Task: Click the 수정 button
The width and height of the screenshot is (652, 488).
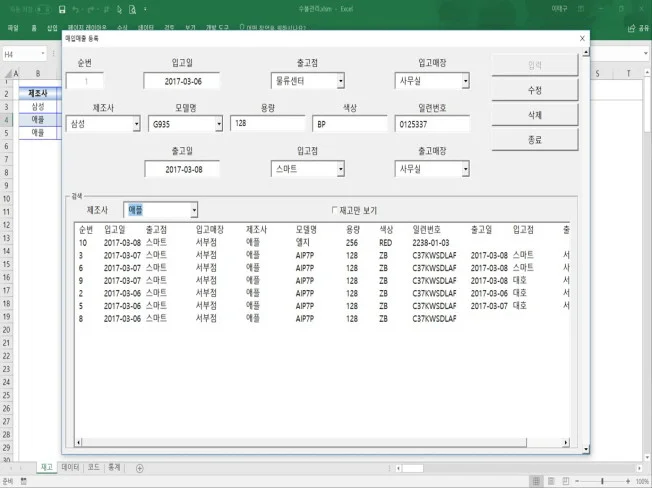Action: pyautogui.click(x=534, y=90)
